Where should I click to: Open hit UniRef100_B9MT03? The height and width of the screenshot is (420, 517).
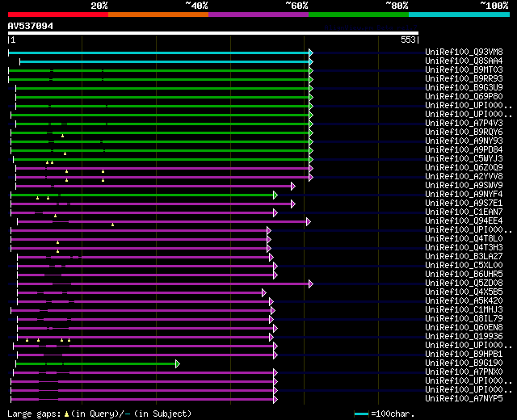(464, 69)
